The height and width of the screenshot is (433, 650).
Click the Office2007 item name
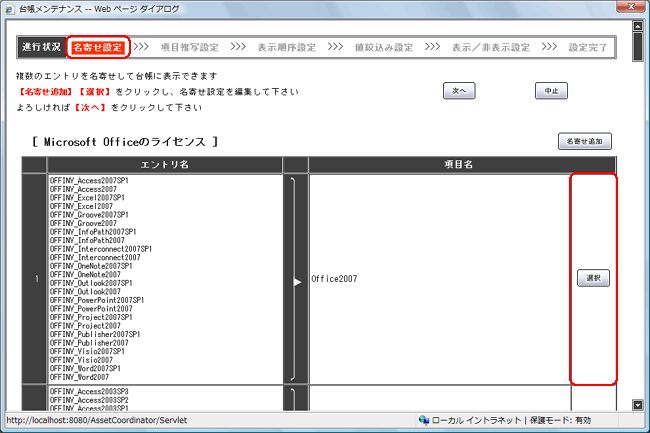(x=334, y=279)
